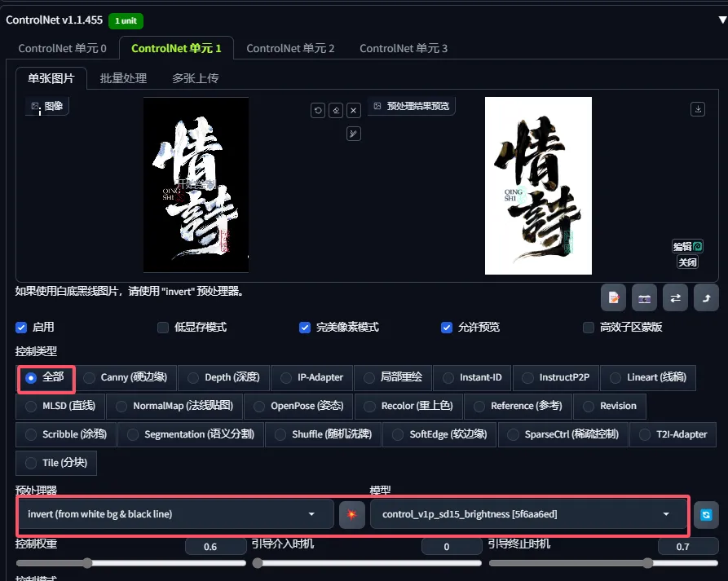Switch to ControlNet 单元 2 tab
728x581 pixels.
(290, 49)
